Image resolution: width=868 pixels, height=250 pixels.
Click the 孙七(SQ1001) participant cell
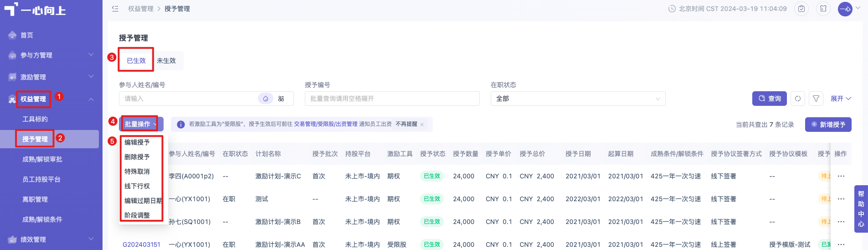coord(190,222)
